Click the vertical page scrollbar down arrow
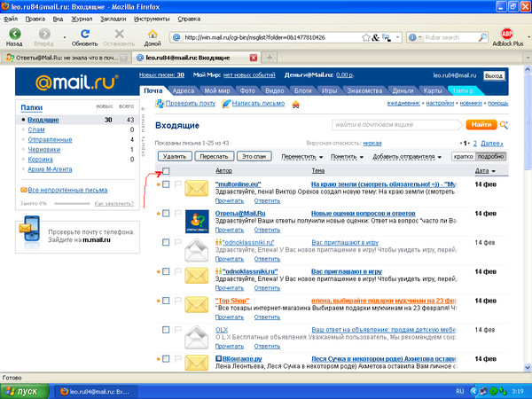Viewport: 532px width, 399px height. (x=528, y=367)
